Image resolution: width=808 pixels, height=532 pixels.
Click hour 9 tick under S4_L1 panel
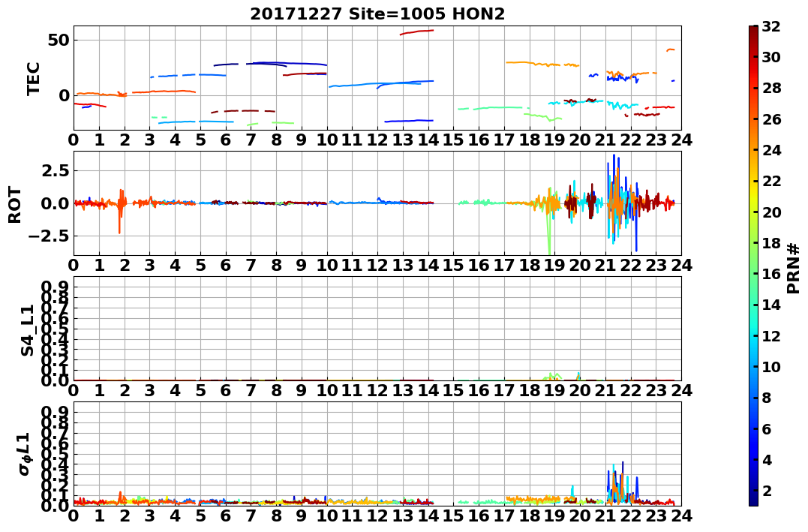[x=302, y=390]
